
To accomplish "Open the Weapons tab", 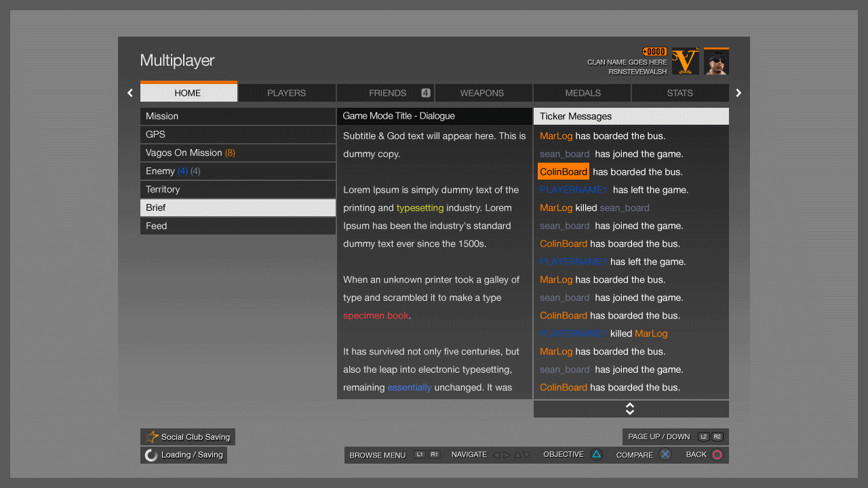I will (482, 93).
